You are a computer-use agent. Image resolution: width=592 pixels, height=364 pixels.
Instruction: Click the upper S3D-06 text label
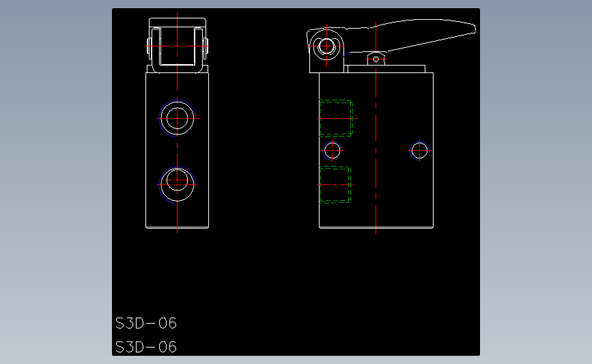click(145, 323)
